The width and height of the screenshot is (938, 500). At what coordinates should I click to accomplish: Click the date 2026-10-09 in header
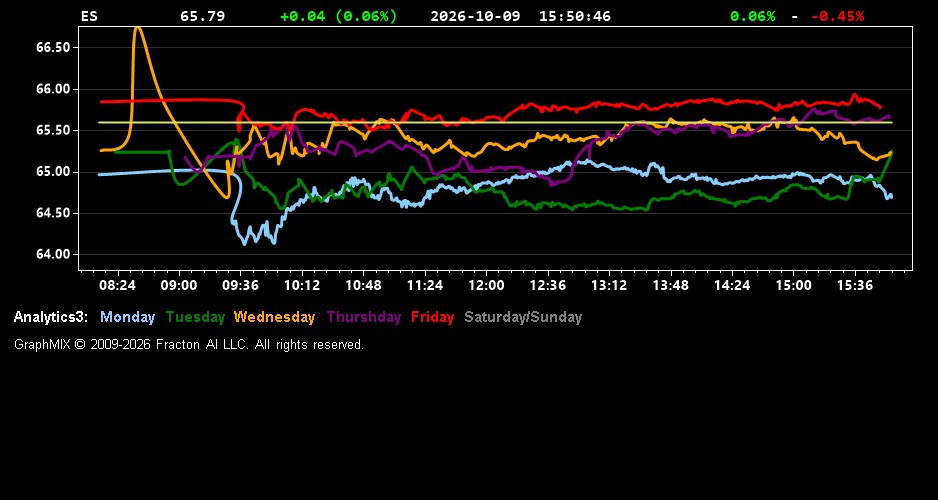(x=476, y=16)
